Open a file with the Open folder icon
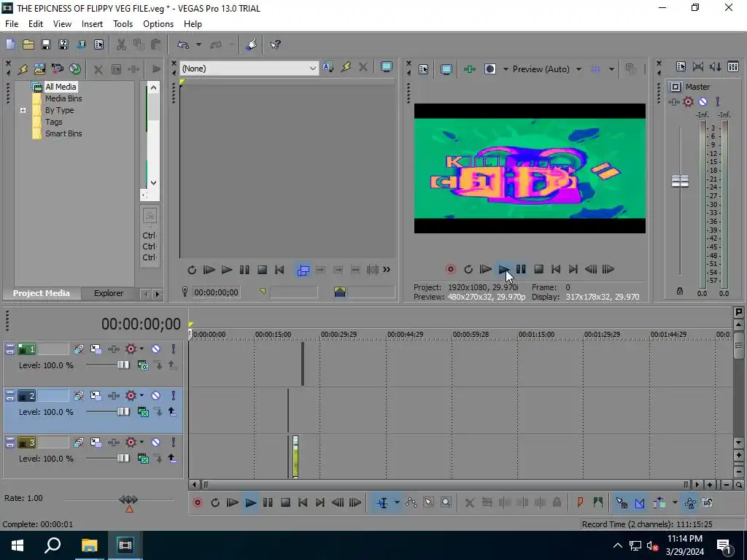Viewport: 747px width, 560px height. (28, 44)
